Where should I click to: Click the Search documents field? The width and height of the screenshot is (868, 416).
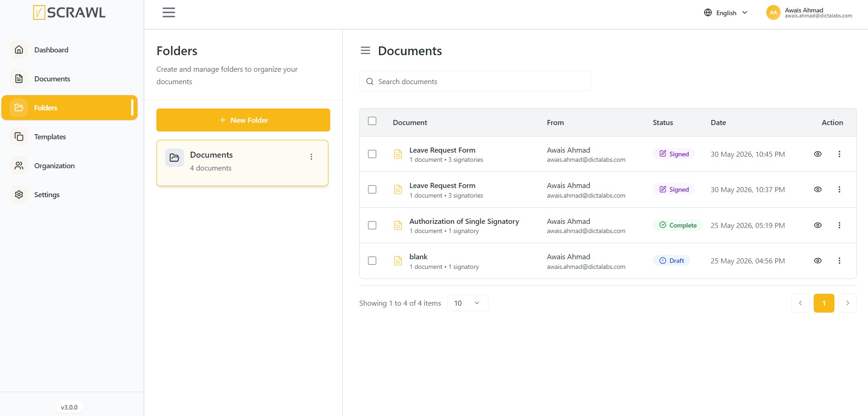tap(475, 81)
